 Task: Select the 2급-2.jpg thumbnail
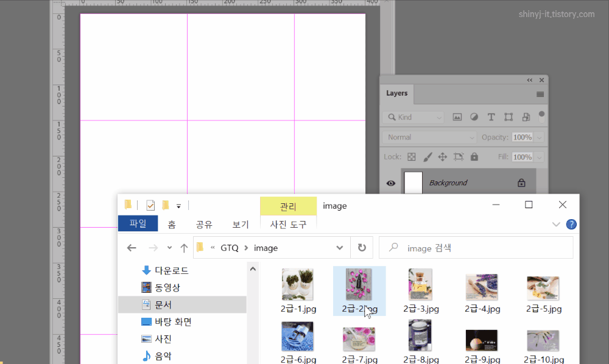point(359,284)
